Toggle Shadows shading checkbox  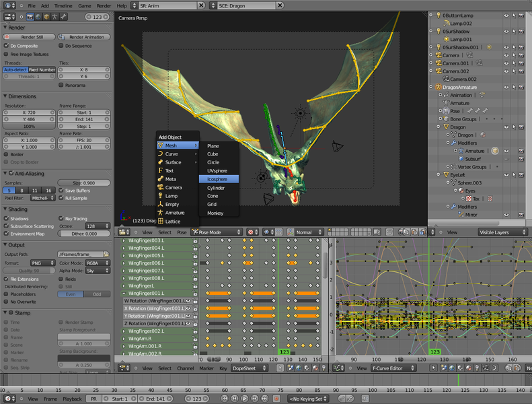pyautogui.click(x=6, y=218)
